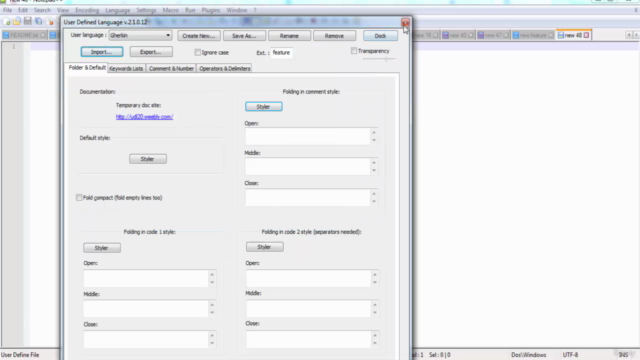Click the Export... button

(151, 52)
